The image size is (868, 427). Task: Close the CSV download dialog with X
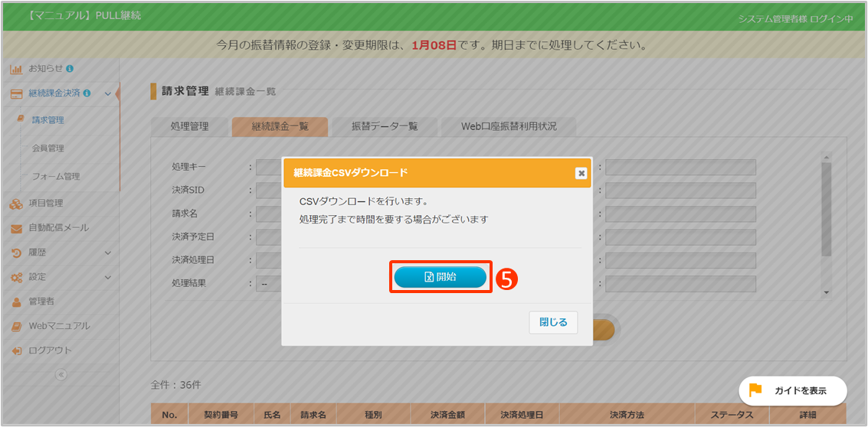(x=581, y=173)
